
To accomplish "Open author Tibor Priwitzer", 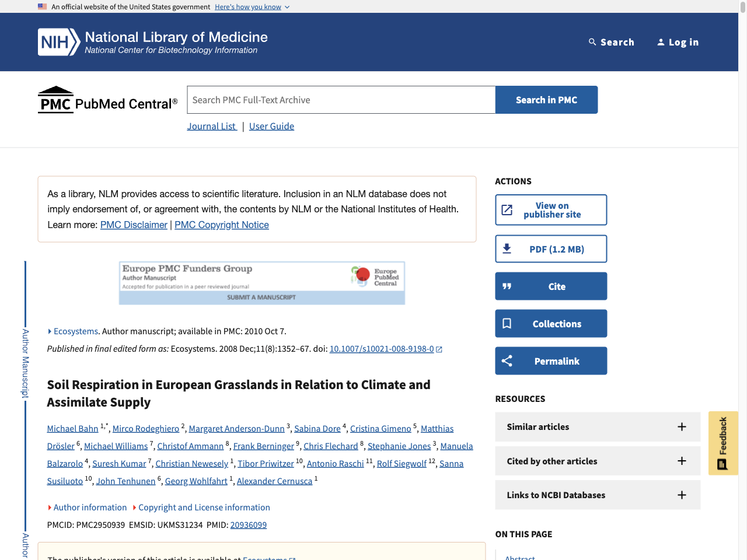I will [x=266, y=464].
